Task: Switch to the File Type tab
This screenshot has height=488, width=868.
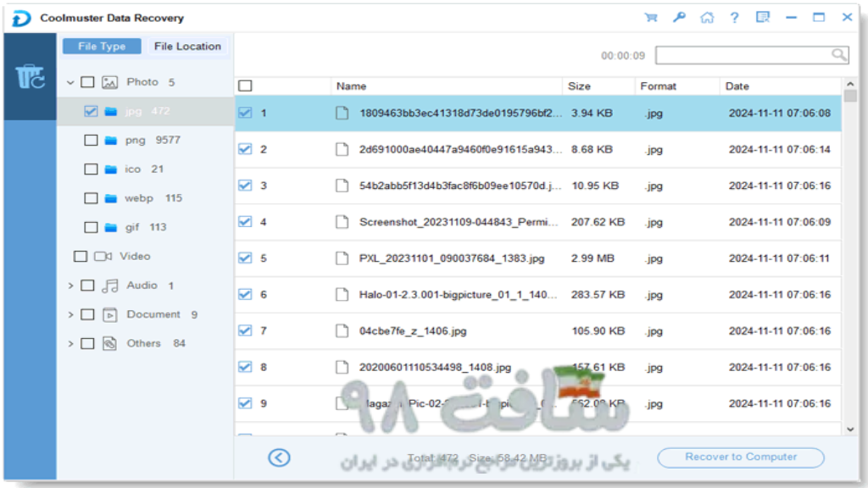Action: tap(102, 47)
